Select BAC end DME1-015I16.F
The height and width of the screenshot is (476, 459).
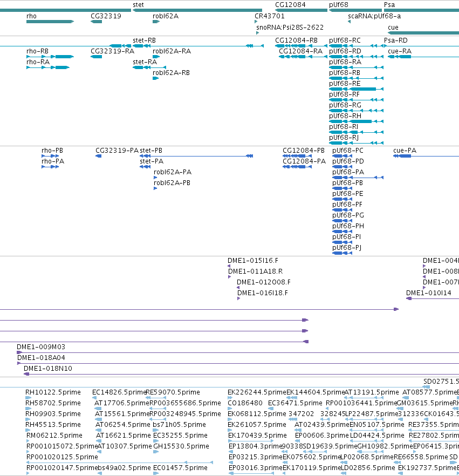pyautogui.click(x=229, y=266)
